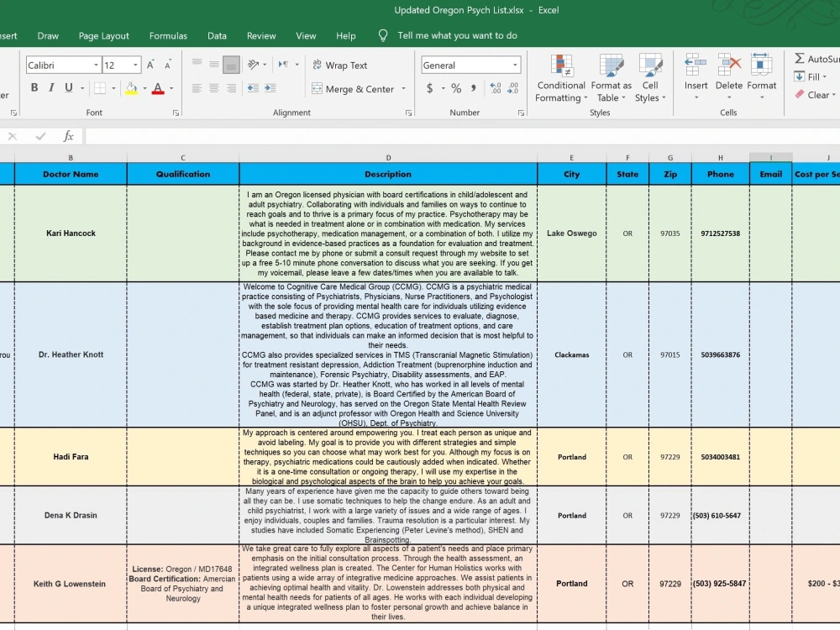This screenshot has width=840, height=630.
Task: Apply red font color
Action: point(158,88)
